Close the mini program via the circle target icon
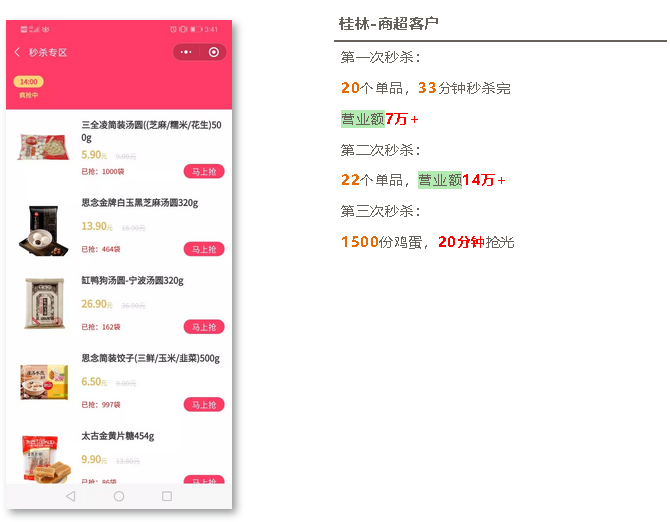The height and width of the screenshot is (522, 670). click(214, 52)
